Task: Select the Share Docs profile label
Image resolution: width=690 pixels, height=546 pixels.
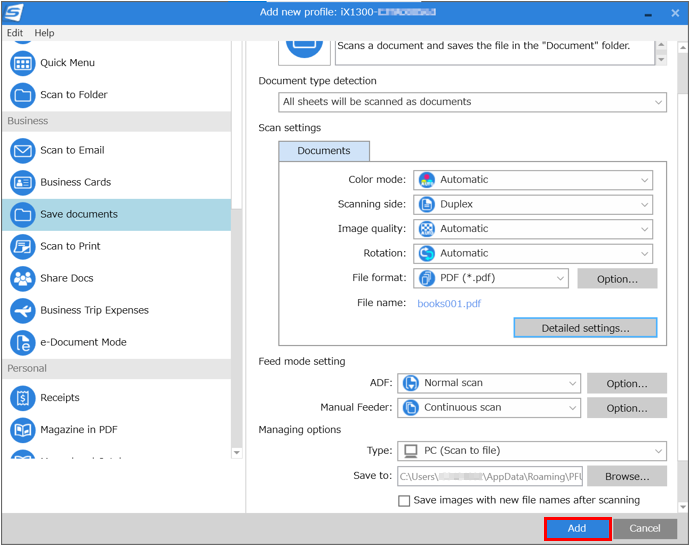Action: [x=67, y=278]
